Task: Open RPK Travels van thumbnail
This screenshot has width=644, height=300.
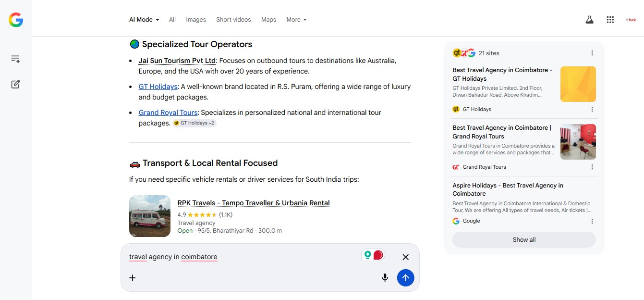Action: click(150, 216)
